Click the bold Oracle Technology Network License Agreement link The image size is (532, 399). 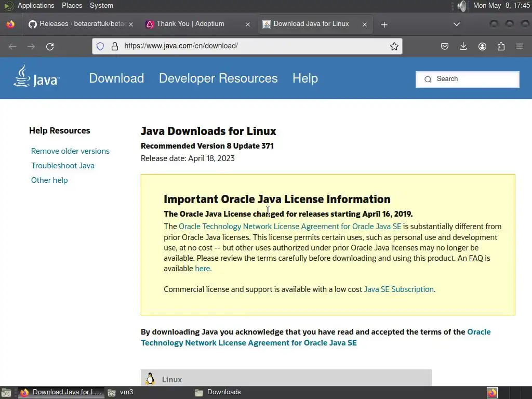[316, 337]
